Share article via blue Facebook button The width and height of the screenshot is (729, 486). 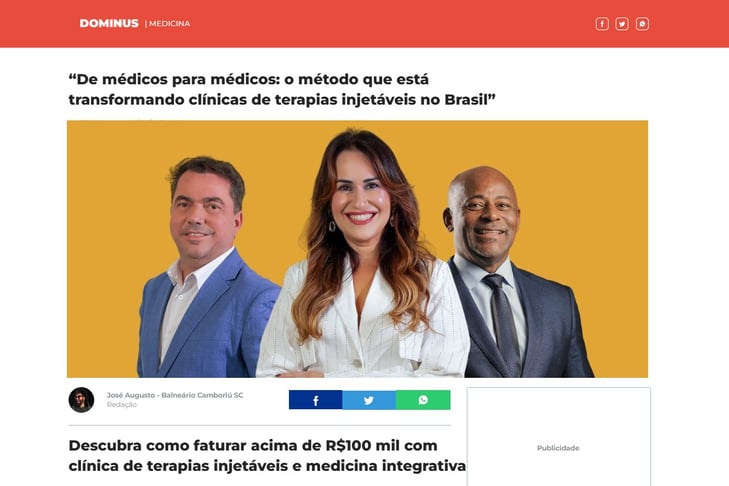pyautogui.click(x=316, y=400)
